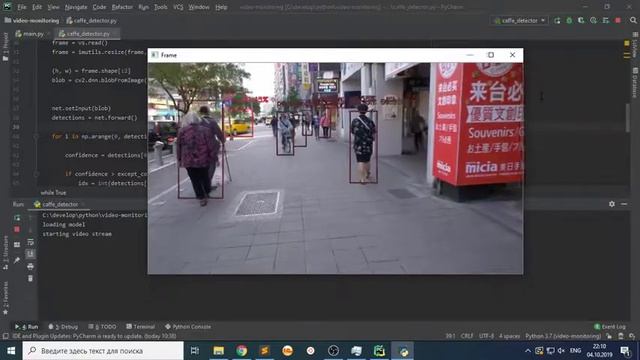640x360 pixels.
Task: Open the Event Log in status bar
Action: (610, 327)
